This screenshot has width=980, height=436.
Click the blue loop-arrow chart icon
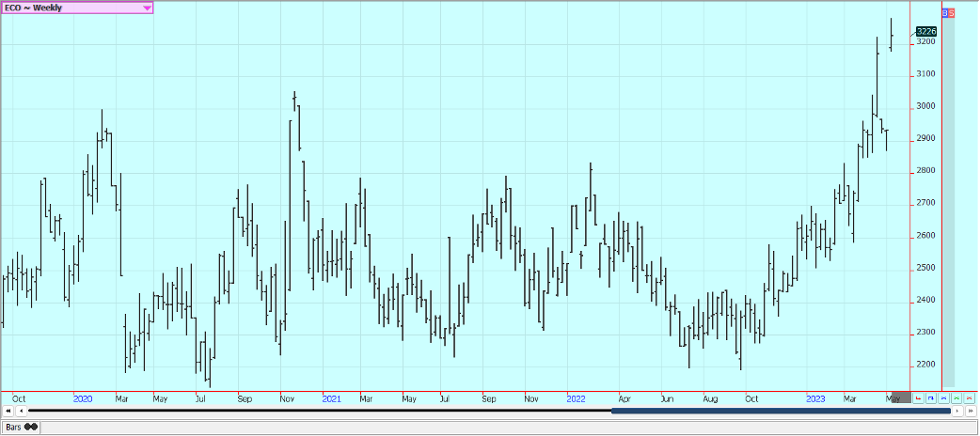click(x=931, y=397)
